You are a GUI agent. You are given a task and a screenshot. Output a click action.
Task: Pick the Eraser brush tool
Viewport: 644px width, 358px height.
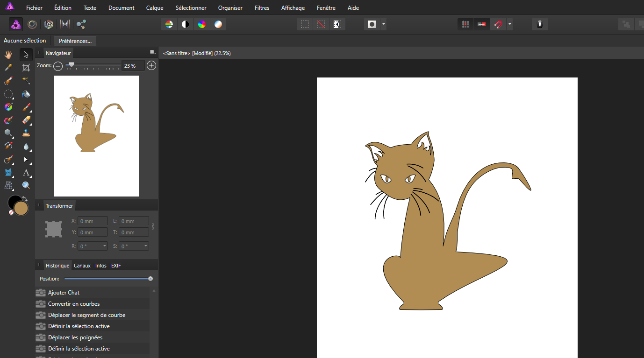click(x=26, y=120)
